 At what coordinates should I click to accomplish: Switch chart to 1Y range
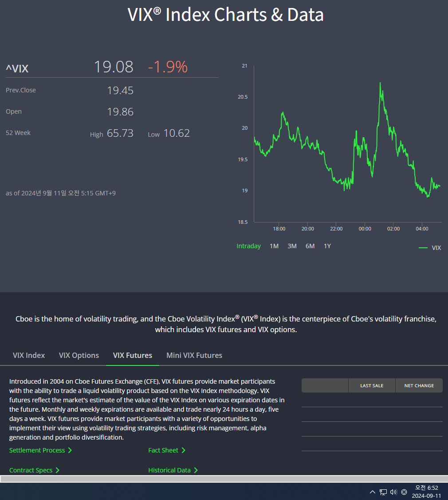327,246
